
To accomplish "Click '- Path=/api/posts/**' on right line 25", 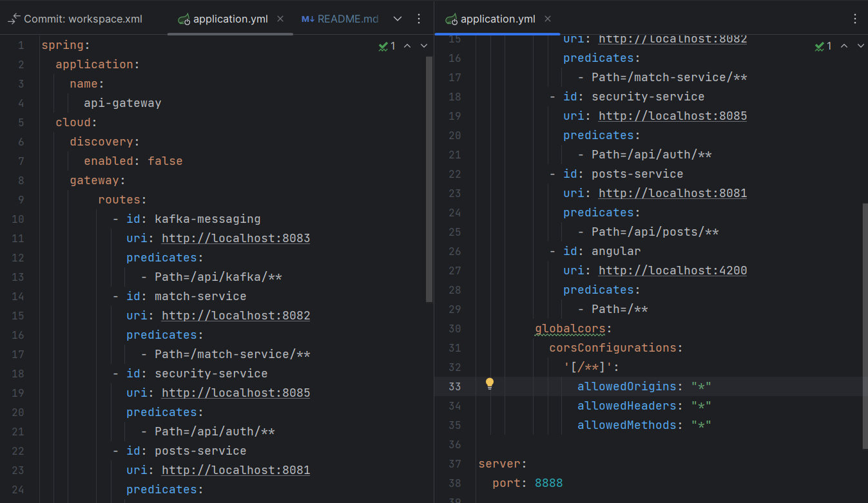I will click(648, 232).
